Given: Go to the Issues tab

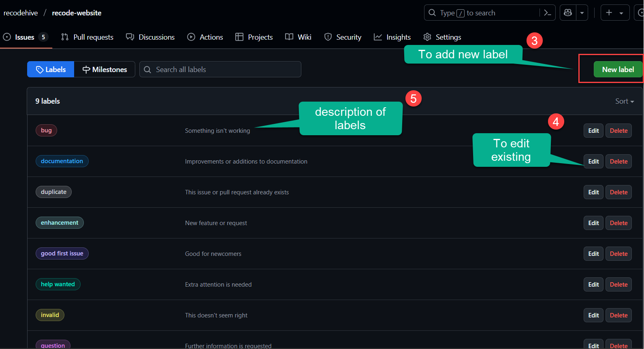Looking at the screenshot, I should click(26, 37).
